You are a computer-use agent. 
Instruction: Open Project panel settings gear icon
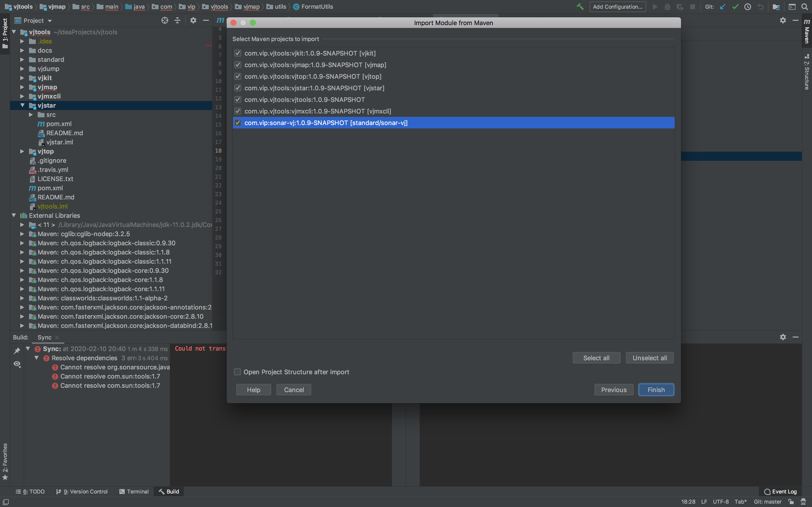pos(193,20)
